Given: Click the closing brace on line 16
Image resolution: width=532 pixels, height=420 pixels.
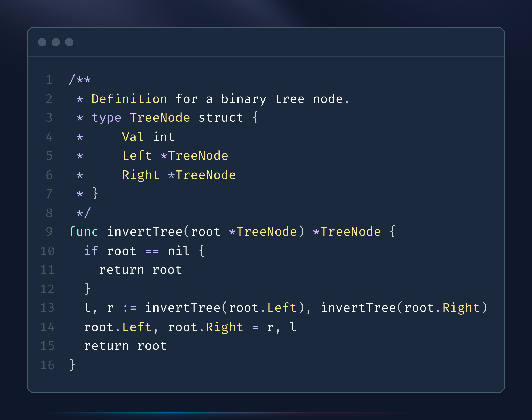Looking at the screenshot, I should (x=72, y=365).
